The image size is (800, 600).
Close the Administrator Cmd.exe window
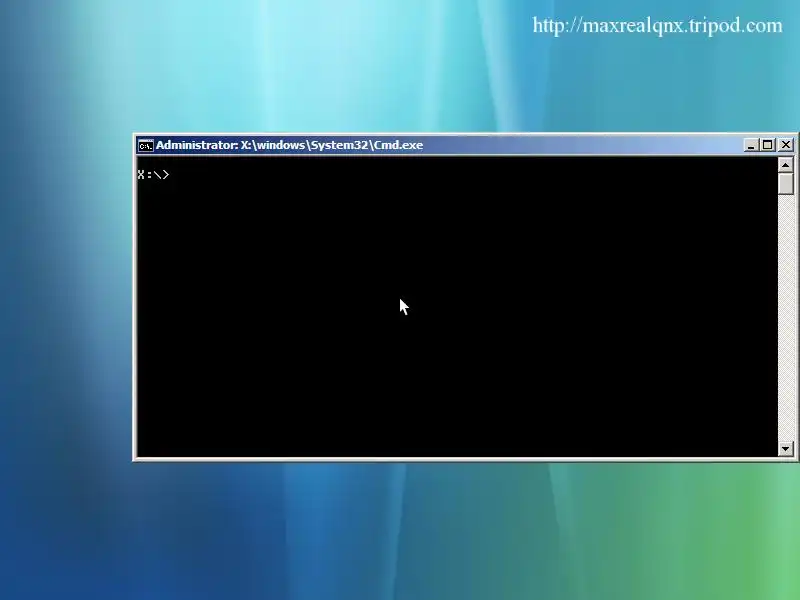click(786, 145)
